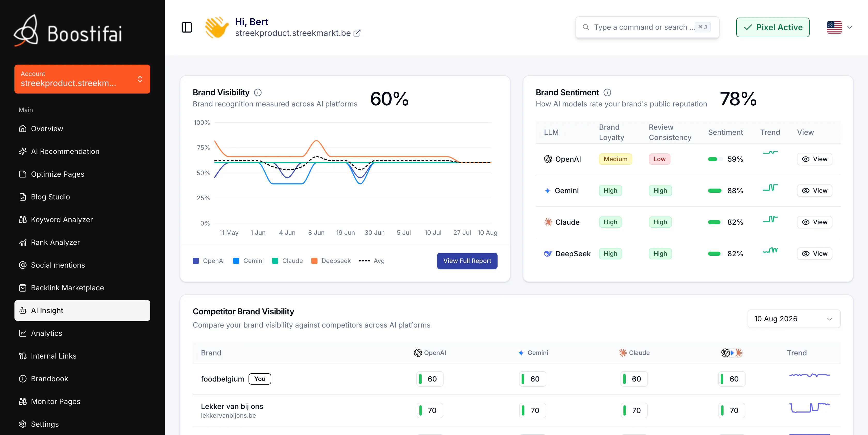The image size is (868, 435).
Task: Click Claude 82% sentiment bar
Action: (x=715, y=222)
